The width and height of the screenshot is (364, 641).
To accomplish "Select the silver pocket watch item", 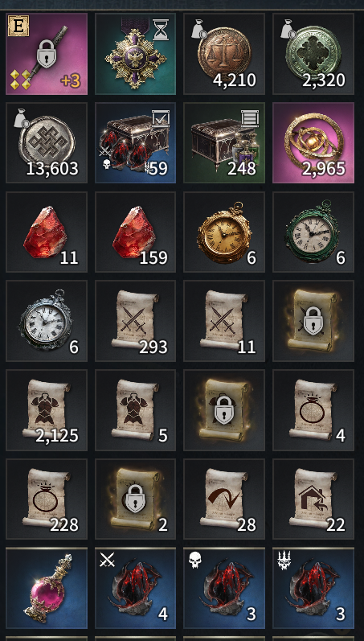I will (x=47, y=321).
